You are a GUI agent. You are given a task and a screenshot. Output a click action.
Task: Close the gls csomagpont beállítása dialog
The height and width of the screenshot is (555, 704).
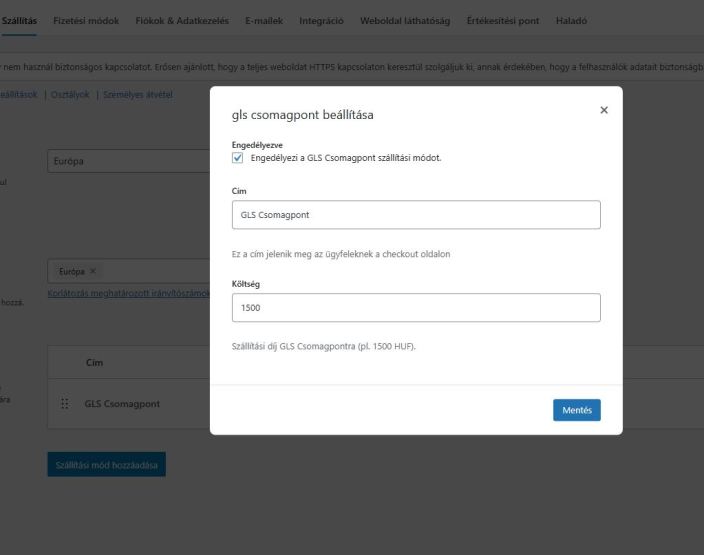coord(603,109)
